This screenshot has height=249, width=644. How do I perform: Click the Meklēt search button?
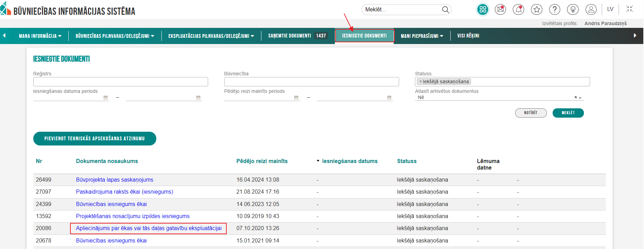[568, 113]
